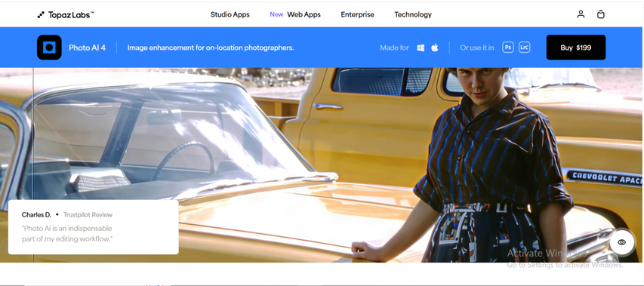The height and width of the screenshot is (286, 644).
Task: Click the Photo AI 4 app icon
Action: [49, 48]
